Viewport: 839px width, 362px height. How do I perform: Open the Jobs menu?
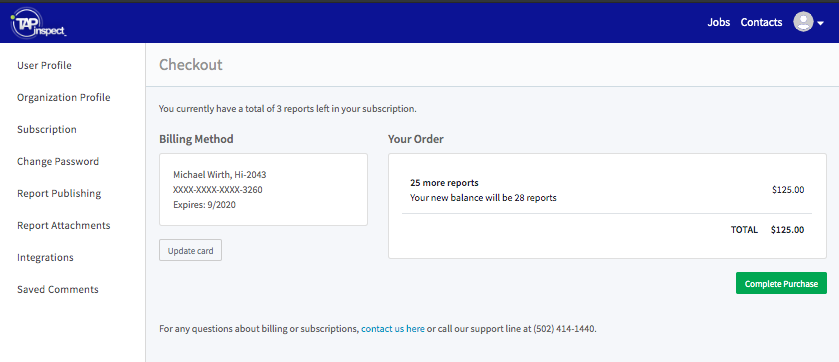(x=719, y=22)
